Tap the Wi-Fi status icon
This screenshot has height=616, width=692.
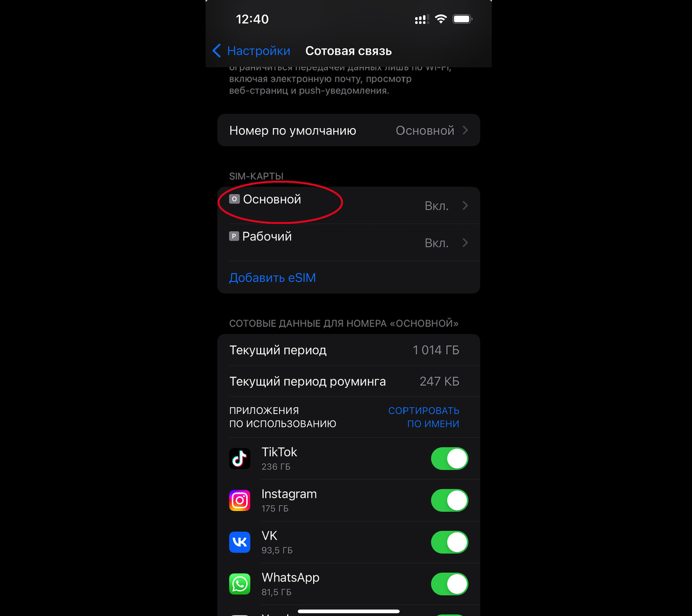coord(441,19)
